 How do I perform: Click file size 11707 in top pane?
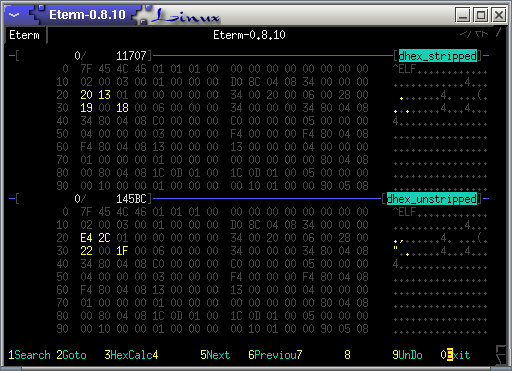click(131, 56)
